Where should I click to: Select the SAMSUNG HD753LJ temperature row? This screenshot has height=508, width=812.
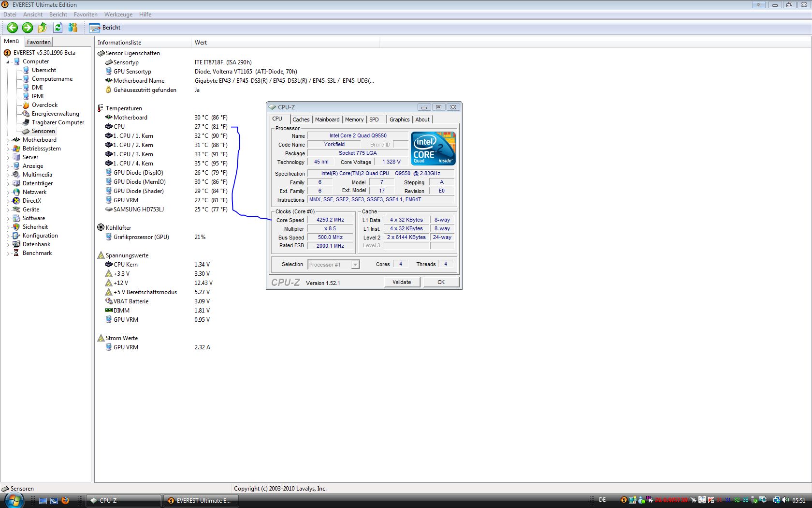[165, 209]
